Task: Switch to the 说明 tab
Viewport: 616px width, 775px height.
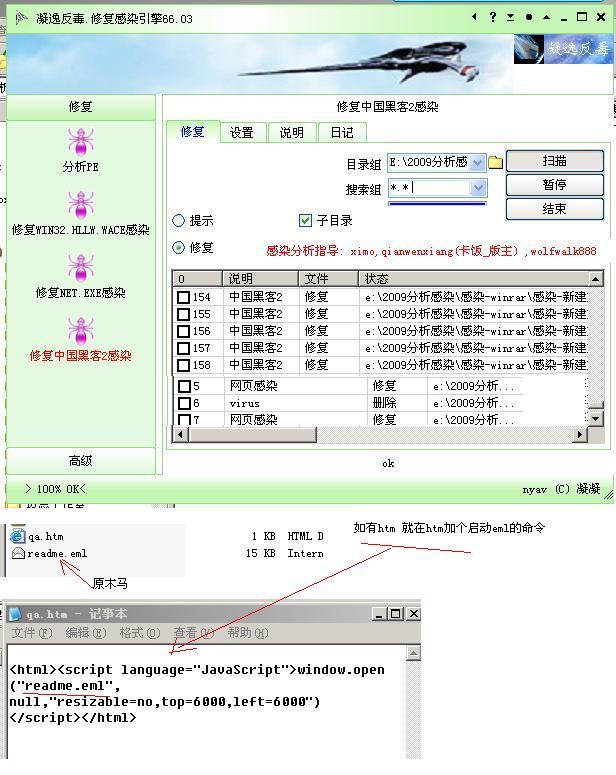Action: pos(292,132)
